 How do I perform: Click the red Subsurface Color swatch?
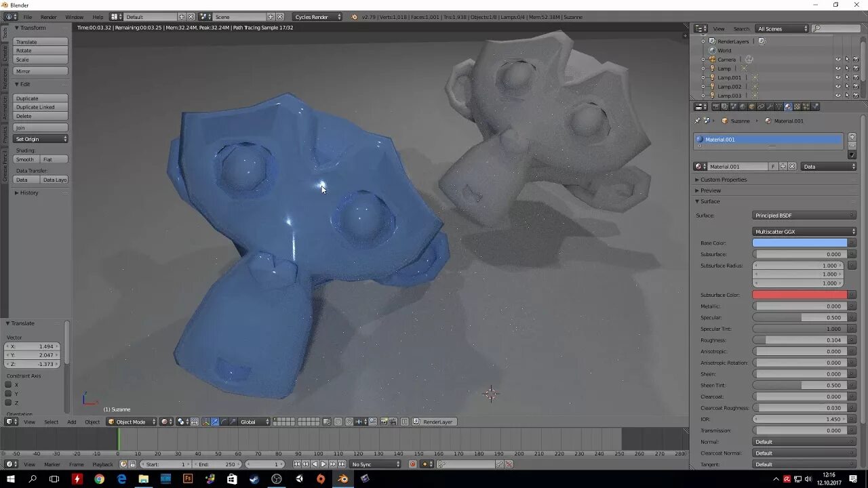[x=800, y=295]
